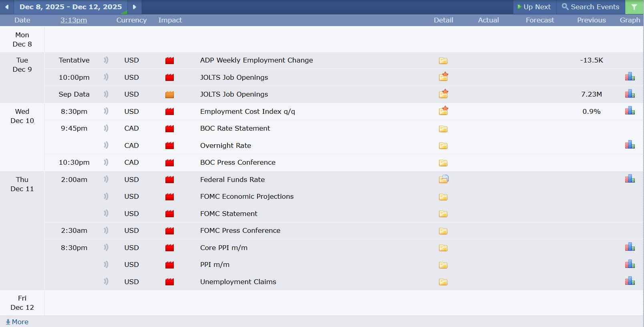The image size is (644, 327).
Task: Click the red impact marker for Core PPI m/m
Action: click(170, 248)
